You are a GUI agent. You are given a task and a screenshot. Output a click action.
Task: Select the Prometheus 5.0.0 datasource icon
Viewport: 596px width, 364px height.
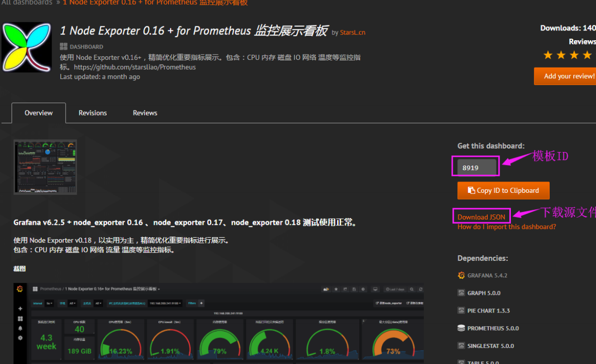pyautogui.click(x=461, y=328)
